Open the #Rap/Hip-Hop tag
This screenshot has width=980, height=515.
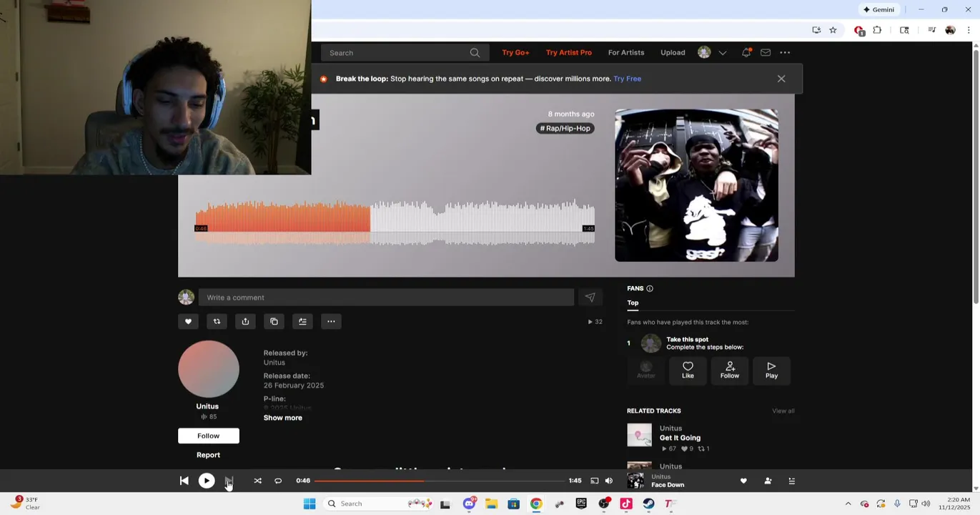click(x=565, y=128)
